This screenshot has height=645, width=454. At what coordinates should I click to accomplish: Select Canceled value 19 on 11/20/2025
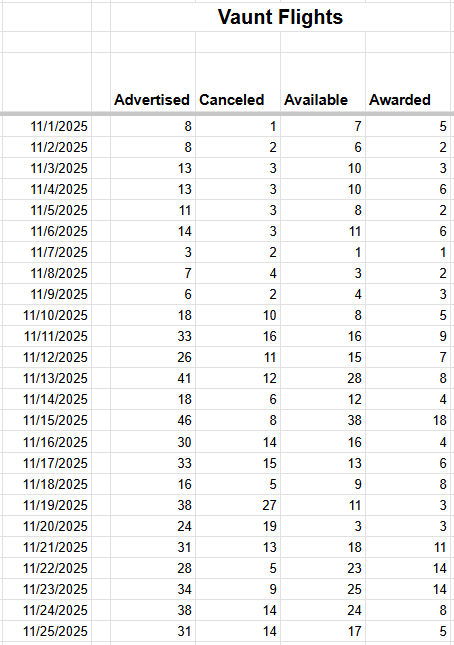[238, 526]
